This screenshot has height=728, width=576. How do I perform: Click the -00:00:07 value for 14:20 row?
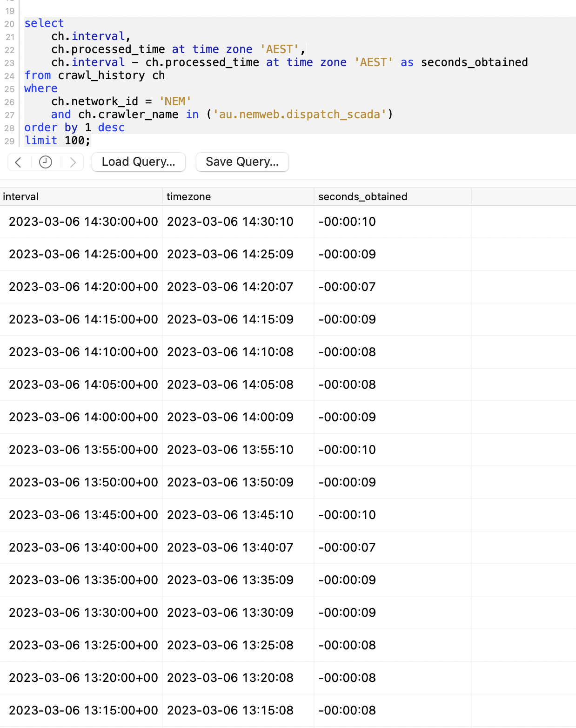coord(348,287)
